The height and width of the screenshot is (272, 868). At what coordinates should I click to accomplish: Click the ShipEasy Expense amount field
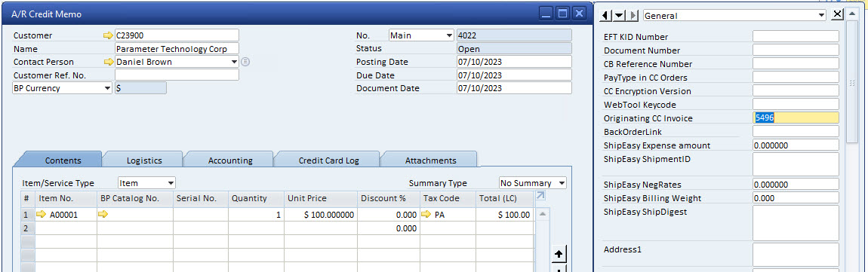pos(796,145)
